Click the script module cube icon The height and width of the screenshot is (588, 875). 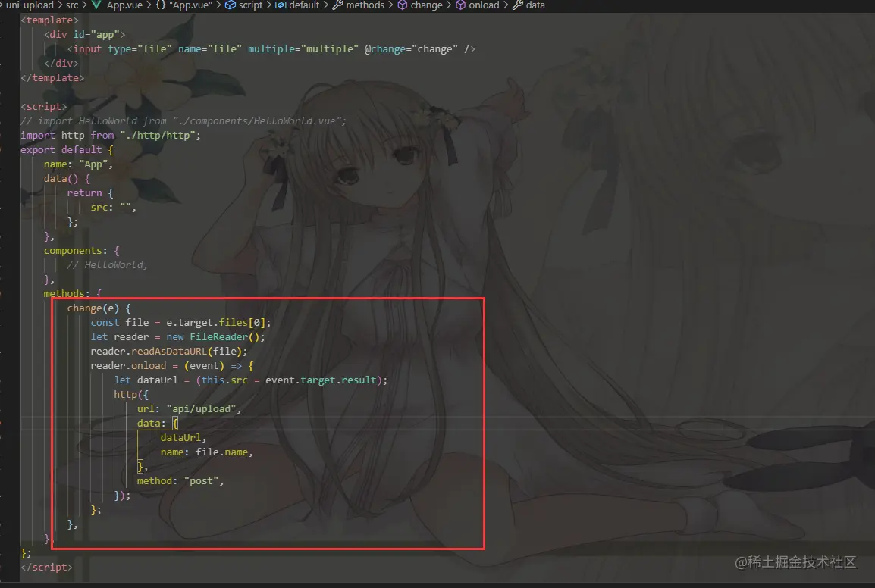click(x=230, y=5)
